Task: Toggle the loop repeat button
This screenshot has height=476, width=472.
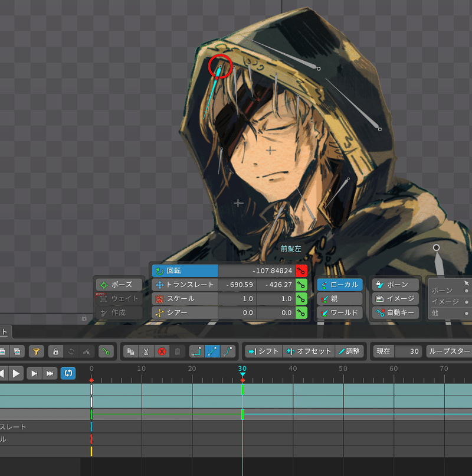Action: [x=68, y=373]
